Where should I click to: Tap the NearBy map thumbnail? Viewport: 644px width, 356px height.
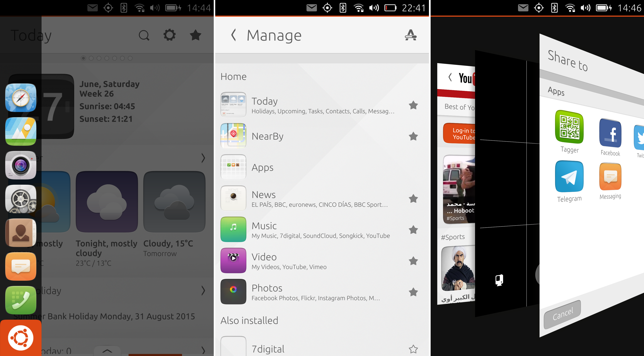pos(233,136)
